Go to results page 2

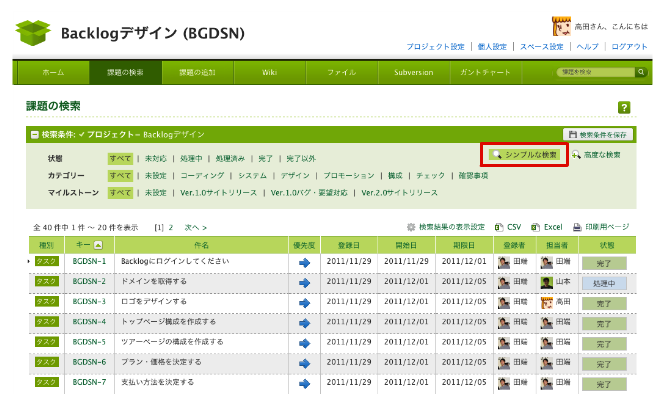point(171,228)
